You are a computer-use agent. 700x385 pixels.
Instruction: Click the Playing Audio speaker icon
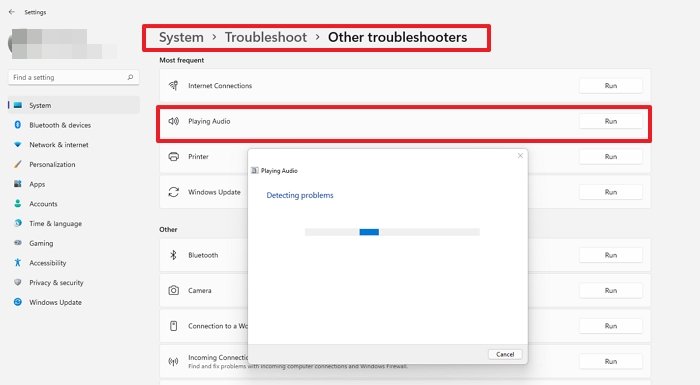(x=173, y=121)
